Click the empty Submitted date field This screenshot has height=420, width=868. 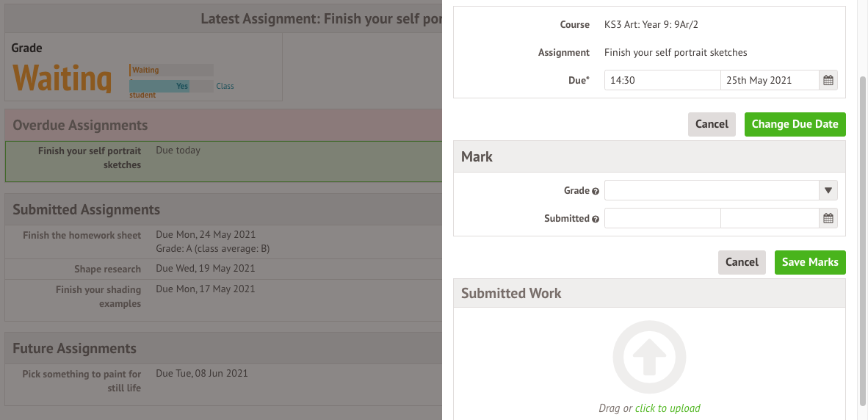(x=770, y=218)
